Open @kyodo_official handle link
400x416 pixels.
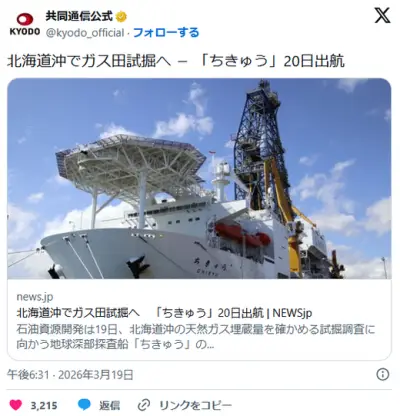point(85,33)
